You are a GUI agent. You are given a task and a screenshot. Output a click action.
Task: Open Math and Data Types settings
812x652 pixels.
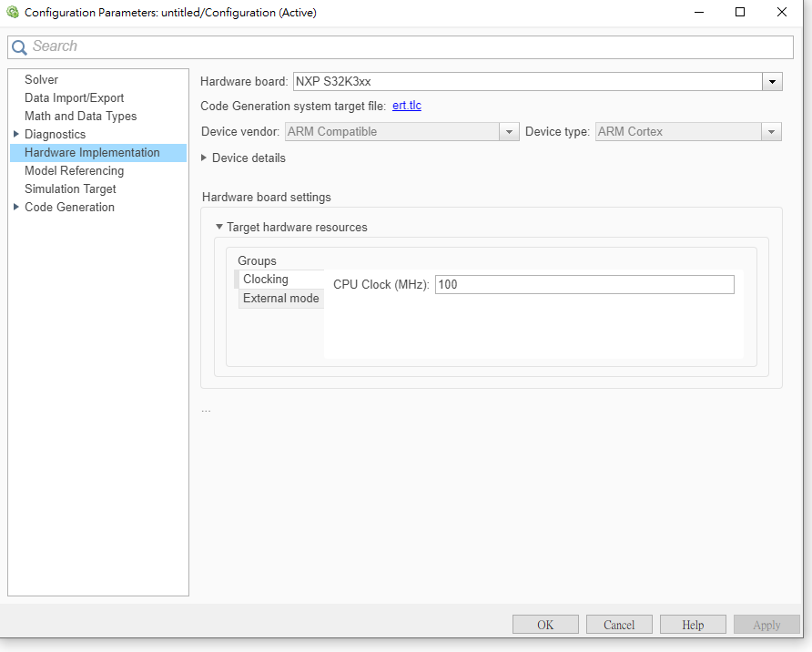click(x=78, y=116)
